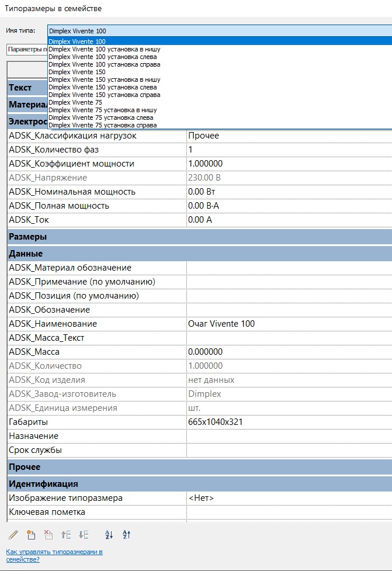Select 'Dimplex Vivente 100' highlighted list entry

220,41
